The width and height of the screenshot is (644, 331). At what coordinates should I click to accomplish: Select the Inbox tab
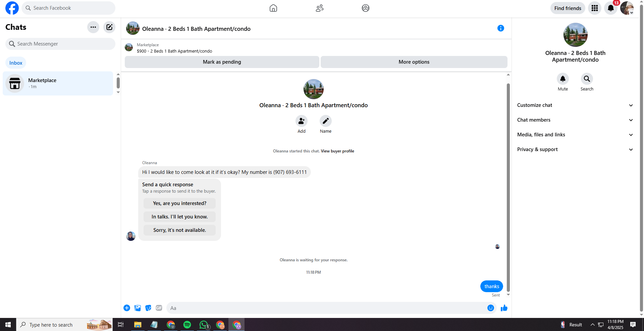point(16,63)
